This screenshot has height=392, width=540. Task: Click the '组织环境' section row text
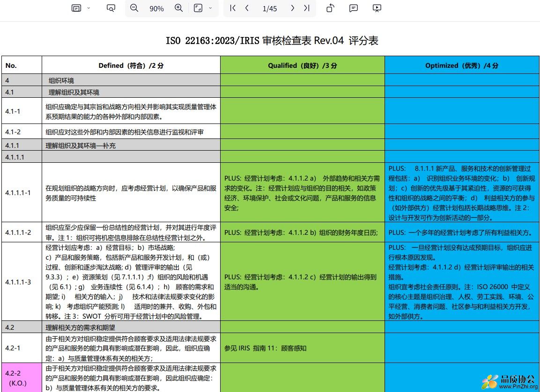(x=61, y=80)
